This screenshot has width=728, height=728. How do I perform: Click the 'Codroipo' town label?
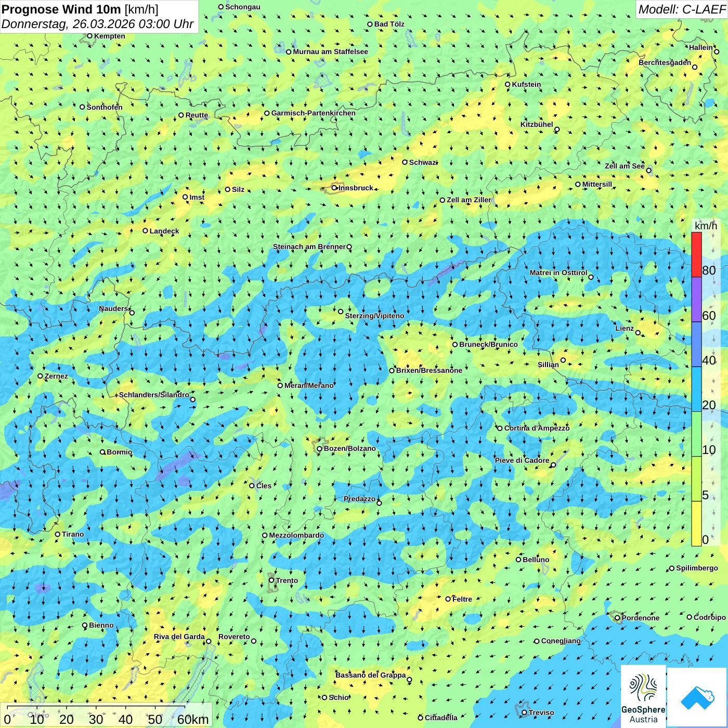710,617
